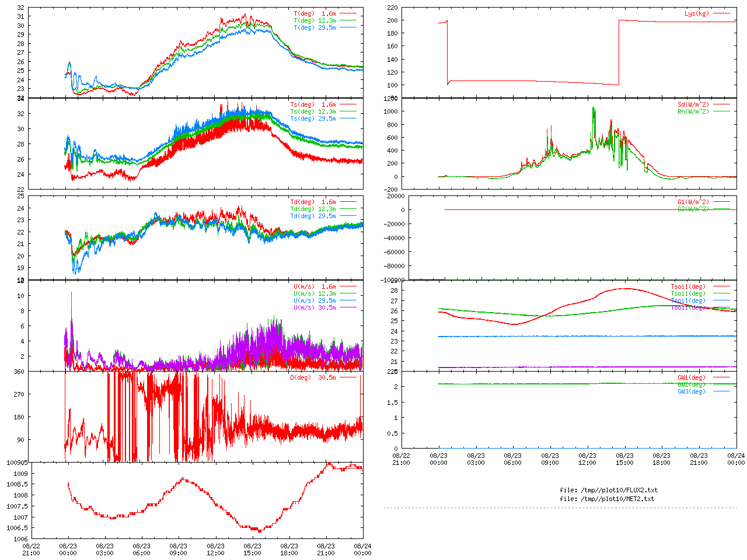Click the blue line sample beside GW3(deg)
This screenshot has width=747, height=560.
pyautogui.click(x=721, y=391)
